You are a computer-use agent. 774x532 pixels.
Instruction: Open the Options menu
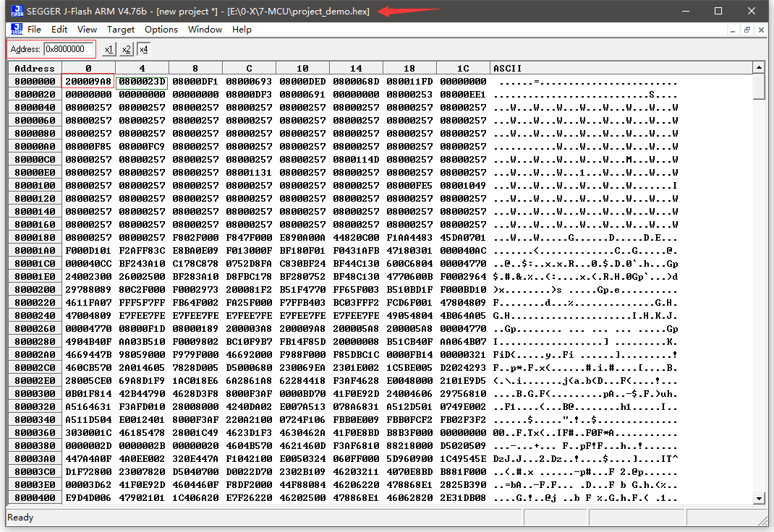click(x=161, y=30)
